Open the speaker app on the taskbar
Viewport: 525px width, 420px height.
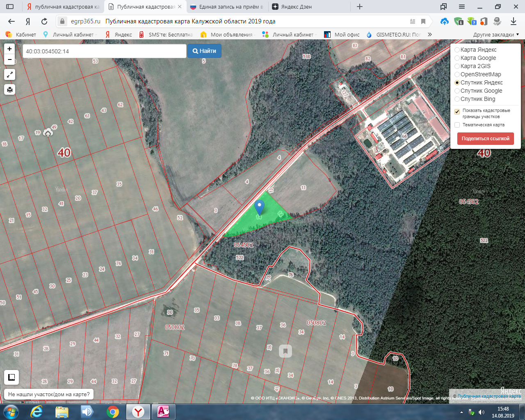point(87,411)
